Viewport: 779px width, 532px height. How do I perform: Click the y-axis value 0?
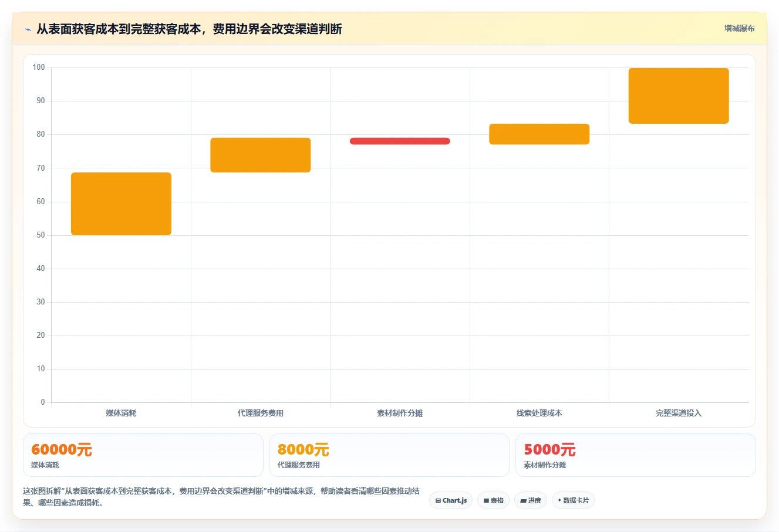(x=43, y=402)
